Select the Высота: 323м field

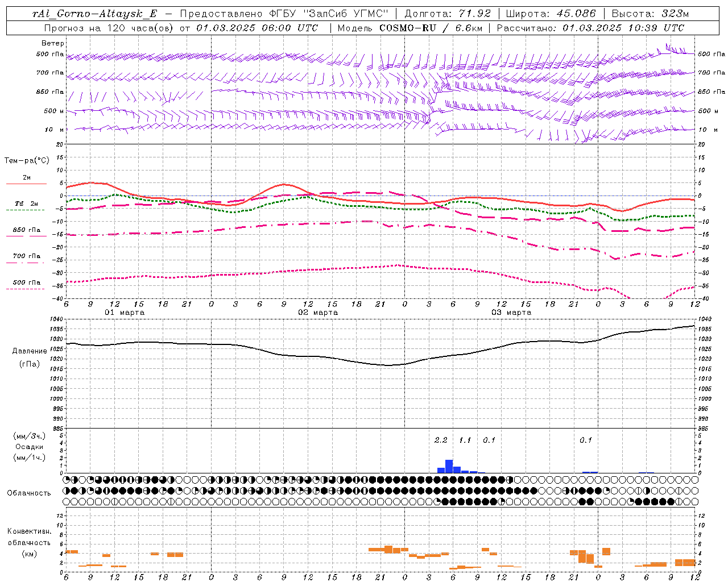point(650,14)
